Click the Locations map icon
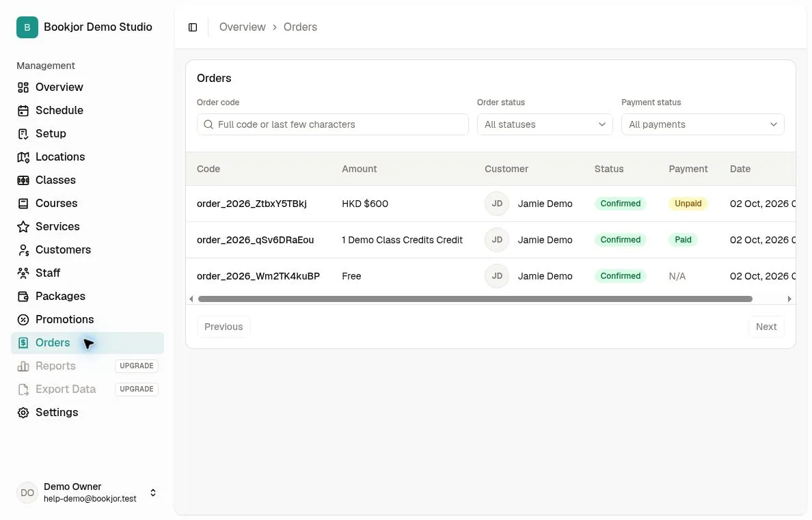Screen dimensions: 812x520 (23, 157)
